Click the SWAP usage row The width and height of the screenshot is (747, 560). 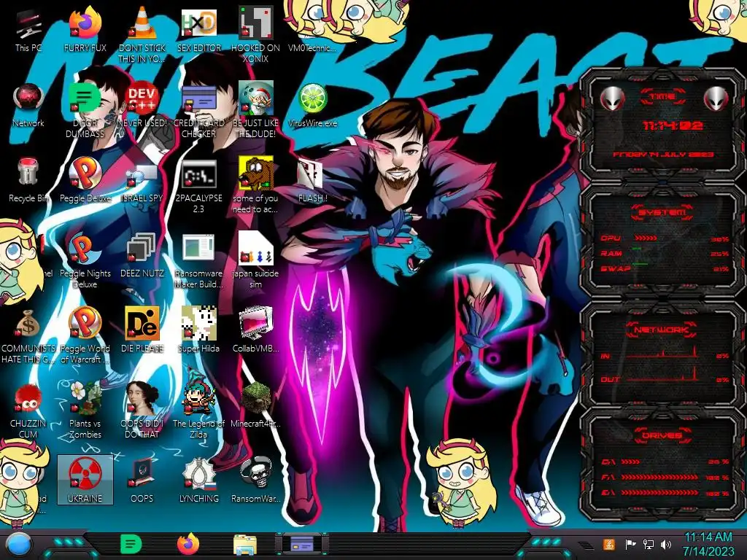point(664,268)
